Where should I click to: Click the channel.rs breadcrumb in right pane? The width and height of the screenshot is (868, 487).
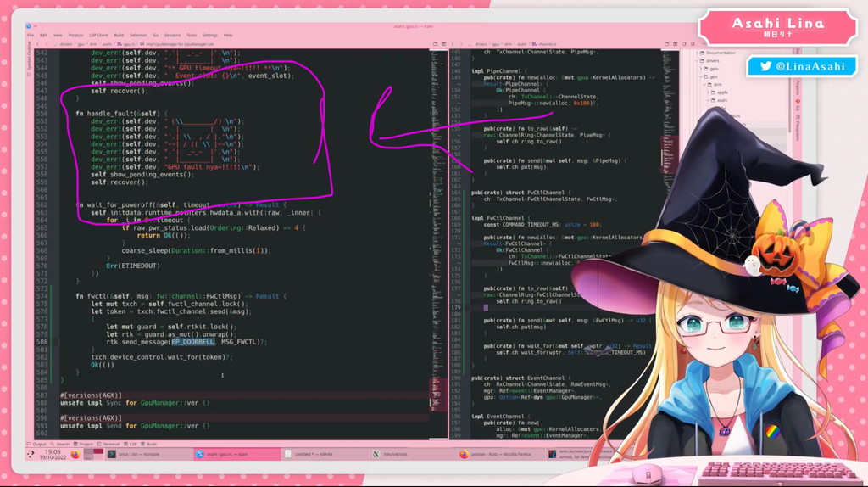(x=545, y=43)
